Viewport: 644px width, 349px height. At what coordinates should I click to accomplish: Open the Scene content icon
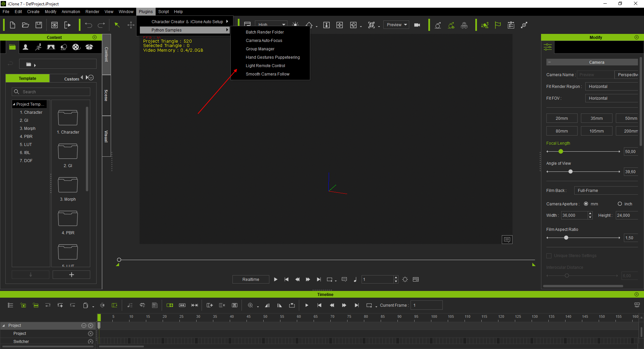point(51,47)
